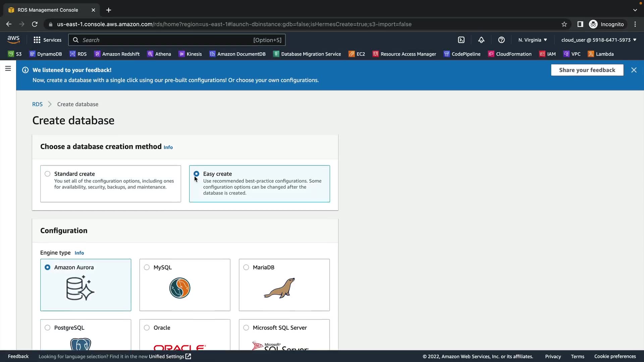This screenshot has height=362, width=644.
Task: Reload the page in the browser
Action: coord(35,24)
